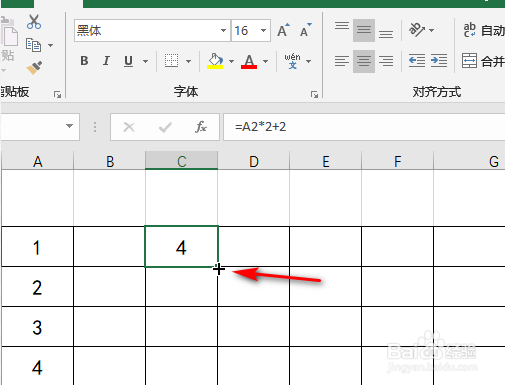Click the text orientation icon
The width and height of the screenshot is (505, 385).
pos(417,30)
